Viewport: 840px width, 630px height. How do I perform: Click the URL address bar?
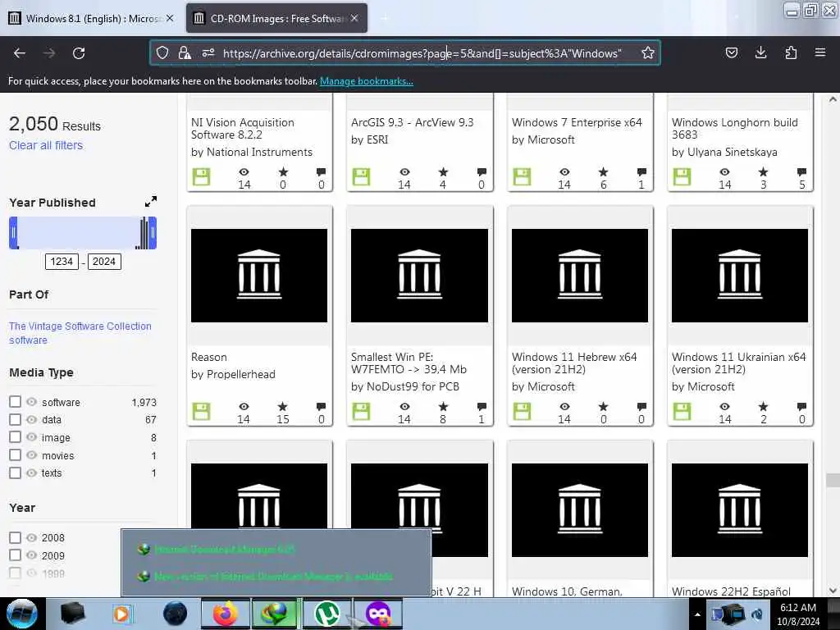[x=422, y=53]
